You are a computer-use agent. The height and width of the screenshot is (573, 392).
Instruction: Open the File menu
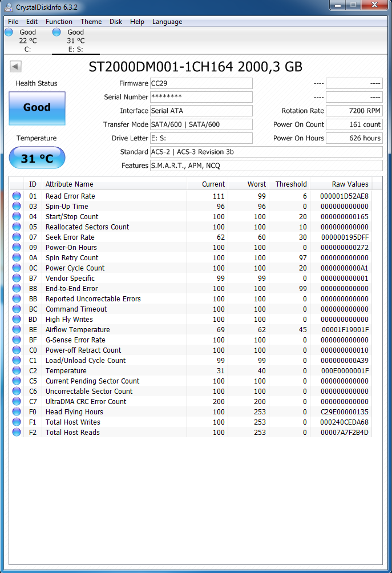13,22
